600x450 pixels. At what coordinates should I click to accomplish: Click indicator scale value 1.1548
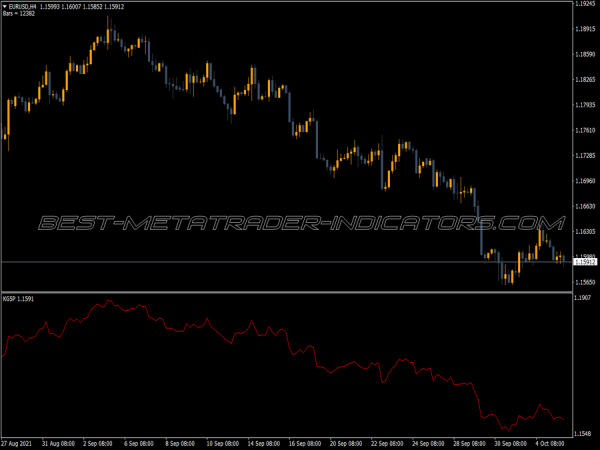pyautogui.click(x=583, y=434)
